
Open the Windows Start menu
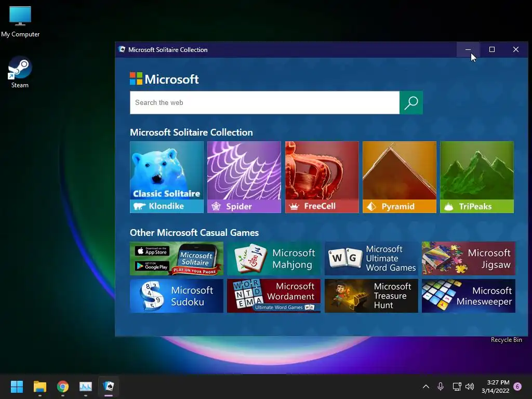(17, 387)
